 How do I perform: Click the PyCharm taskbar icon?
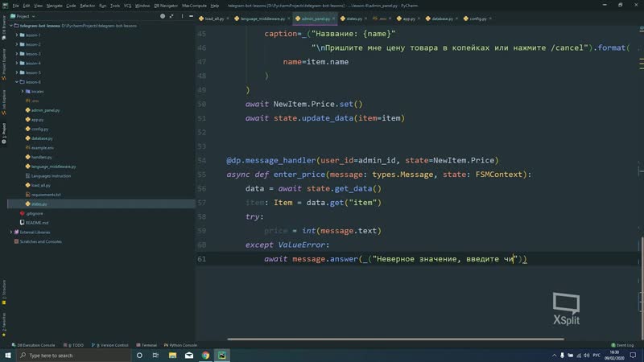tap(222, 356)
